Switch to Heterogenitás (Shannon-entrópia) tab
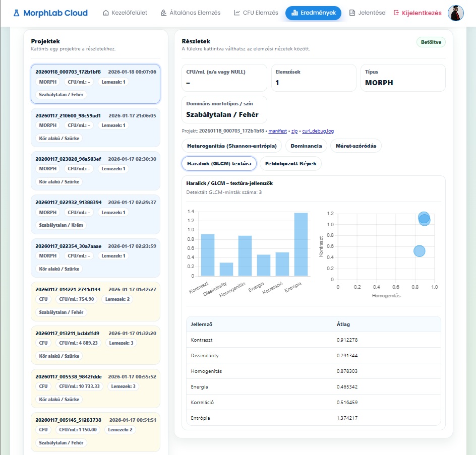 [232, 146]
